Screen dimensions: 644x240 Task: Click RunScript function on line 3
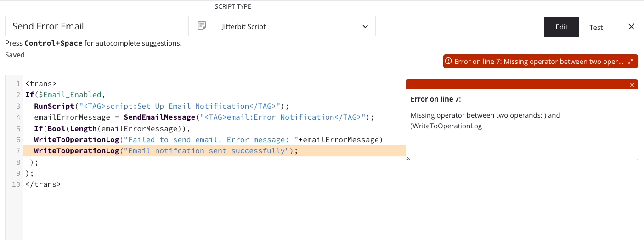coord(54,106)
